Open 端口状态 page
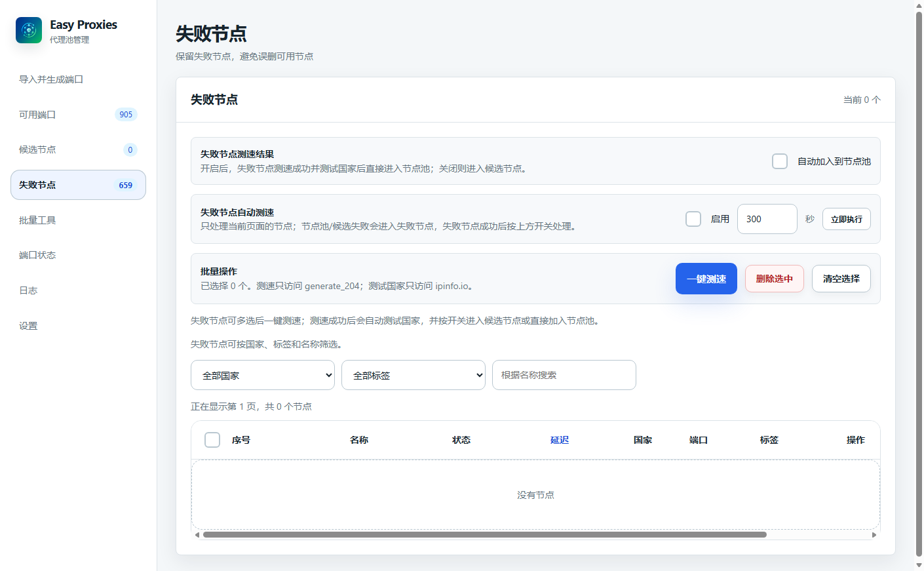 click(x=78, y=255)
